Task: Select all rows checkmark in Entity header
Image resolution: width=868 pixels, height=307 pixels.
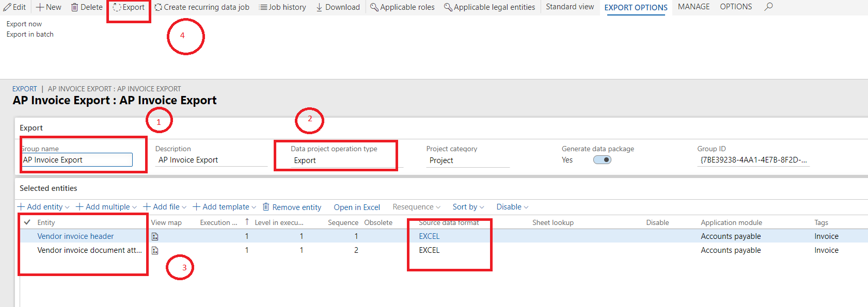Action: click(x=27, y=222)
